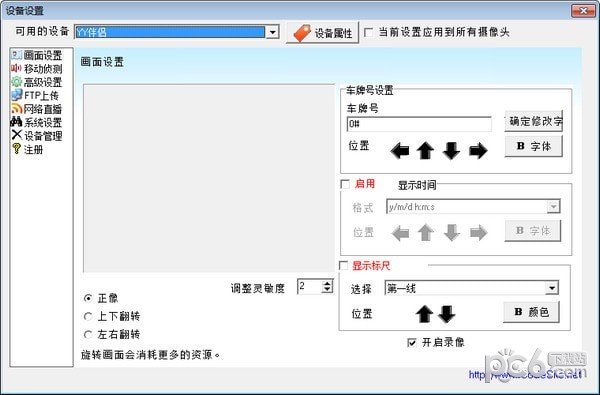Move plate number up with up arrow
Viewport: 600px width, 395px height.
pos(425,150)
